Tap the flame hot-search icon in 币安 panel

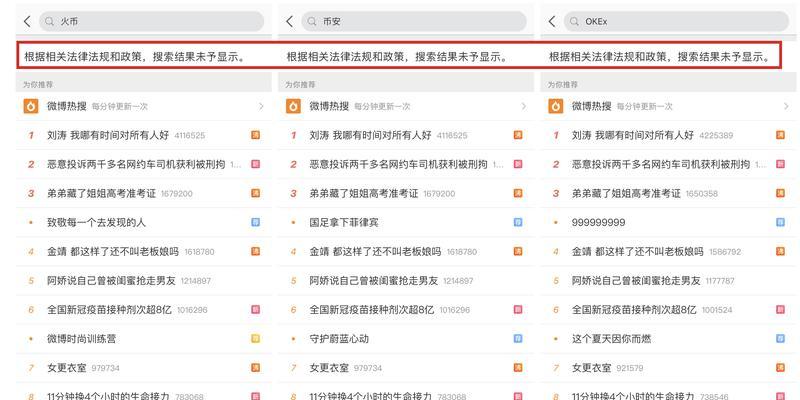(x=293, y=106)
